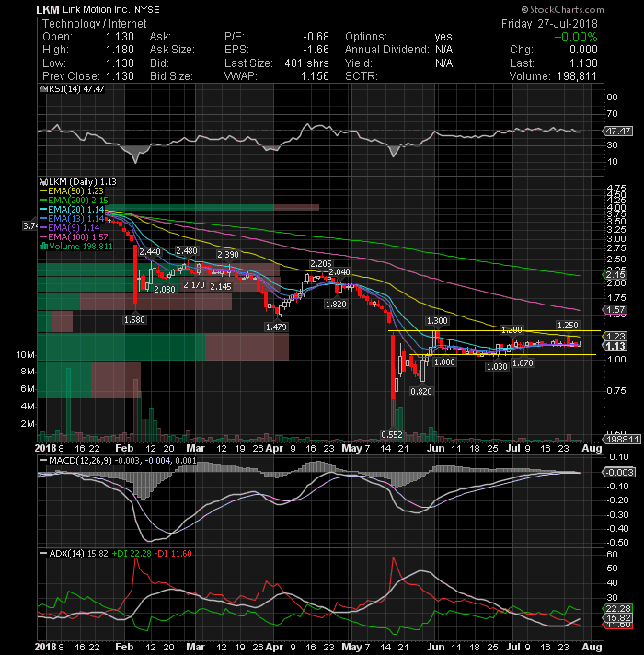Click the 2.480 price peak annotation
644x655 pixels.
pos(186,250)
